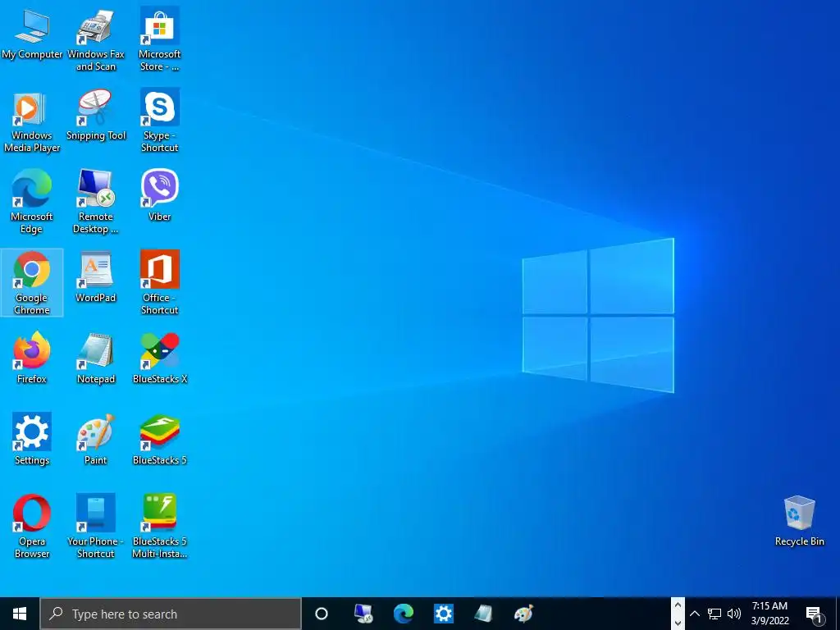Open the Windows Start menu

tap(20, 614)
